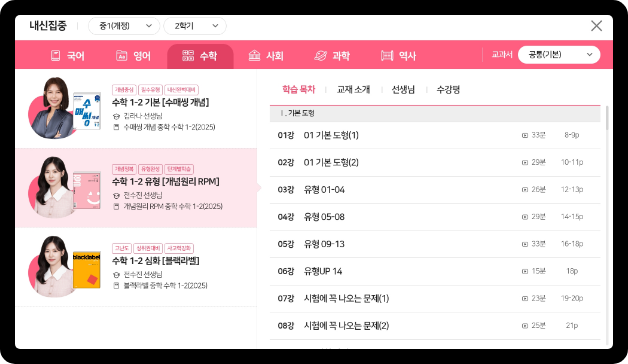
Task: Click the pink RPM textbook cover image
Action: tap(87, 191)
